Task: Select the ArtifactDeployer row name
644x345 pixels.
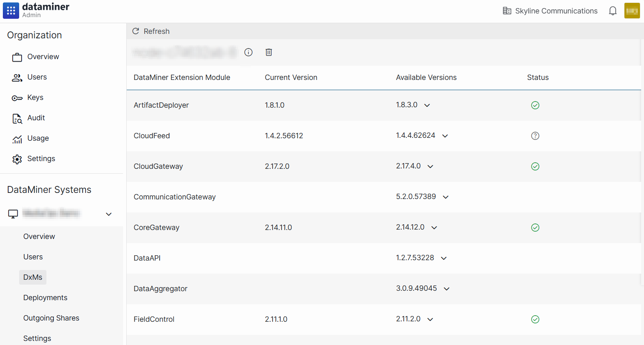Action: 161,105
